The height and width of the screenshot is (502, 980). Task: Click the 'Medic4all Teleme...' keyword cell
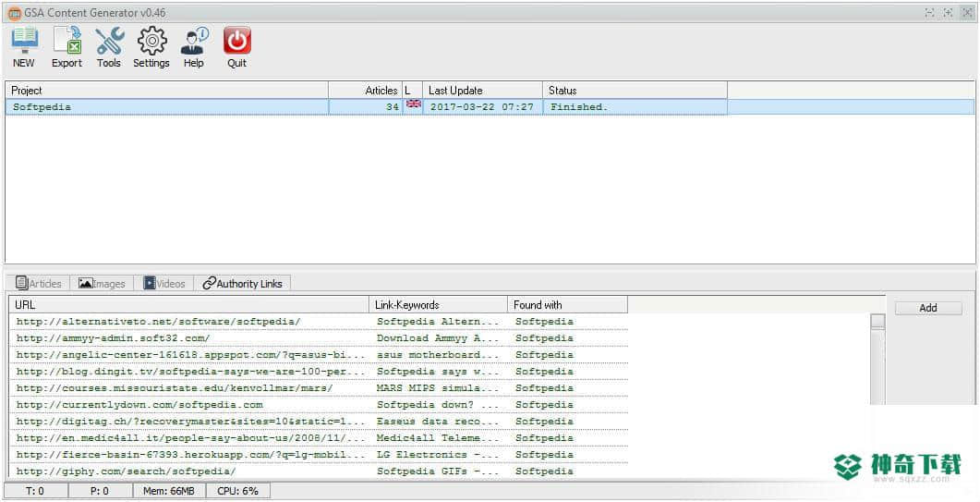(438, 438)
